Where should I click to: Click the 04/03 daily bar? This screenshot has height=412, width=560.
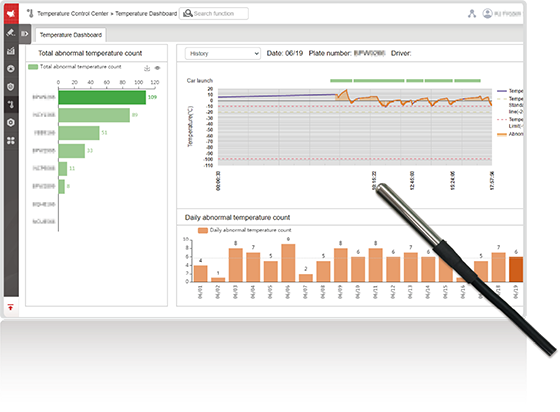click(x=235, y=265)
